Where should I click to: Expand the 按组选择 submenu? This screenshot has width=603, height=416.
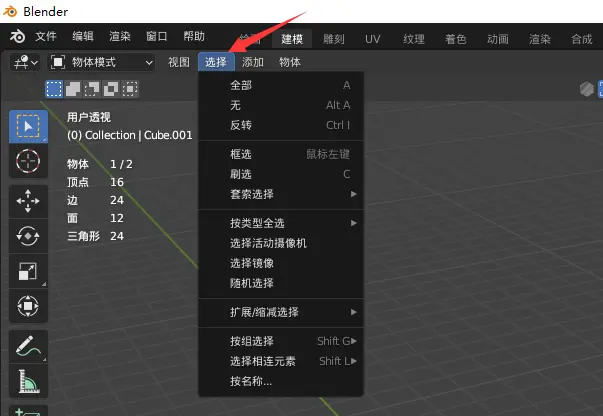click(281, 341)
